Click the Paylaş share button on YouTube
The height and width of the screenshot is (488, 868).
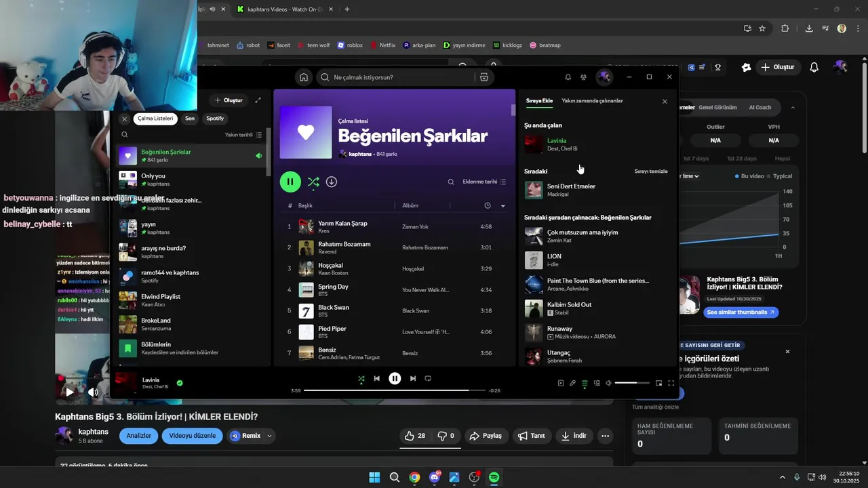(486, 436)
